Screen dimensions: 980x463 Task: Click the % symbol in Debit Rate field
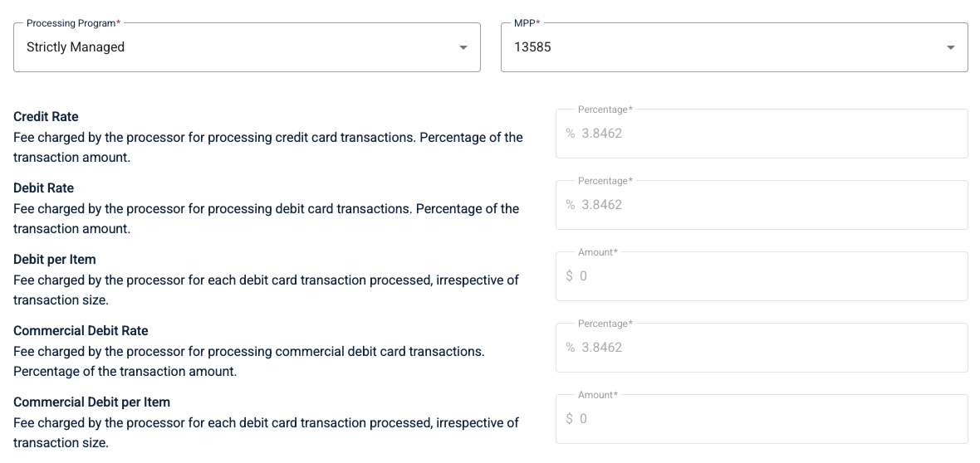(571, 204)
